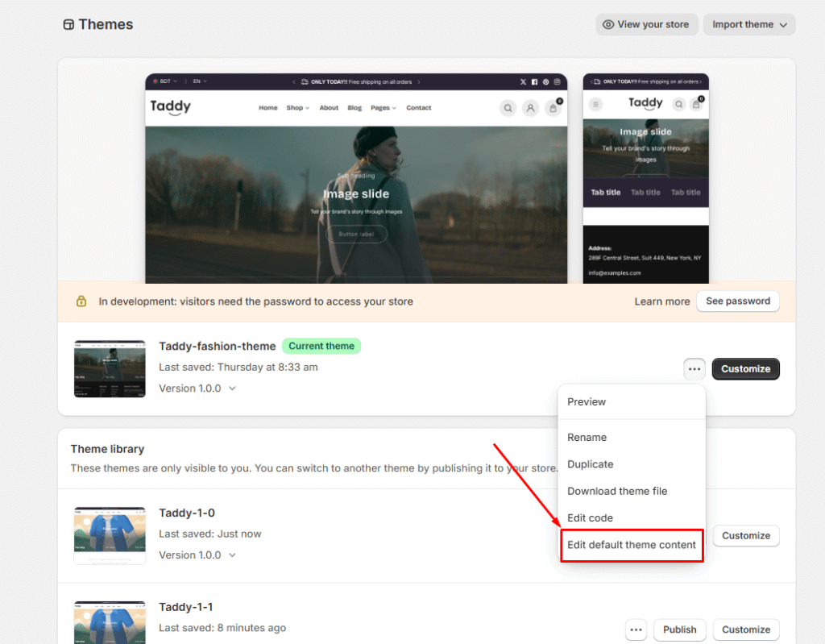Click the Taddy-1-0 theme thumbnail
Image resolution: width=825 pixels, height=644 pixels.
(110, 535)
